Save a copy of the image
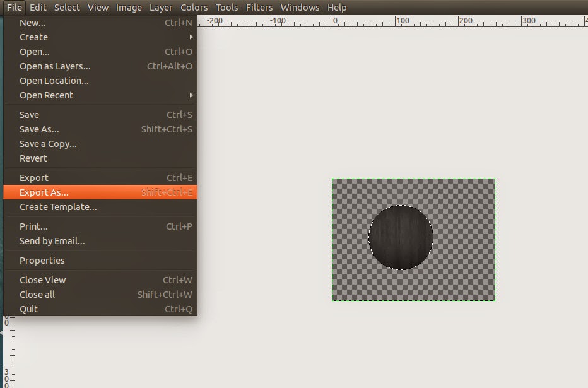 [x=47, y=143]
